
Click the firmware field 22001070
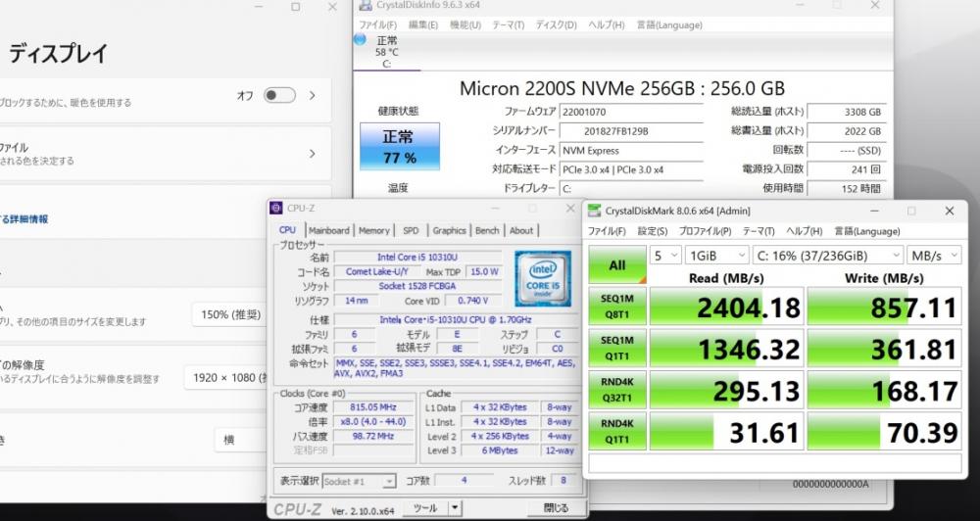[x=631, y=113]
